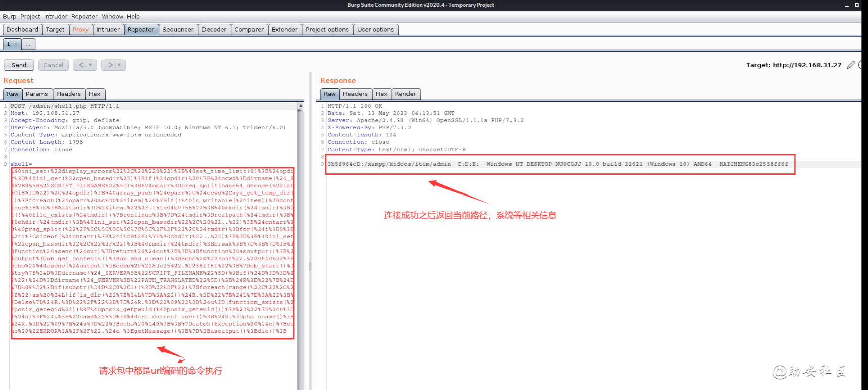
Task: Click the shell= parameter line
Action: [x=21, y=164]
